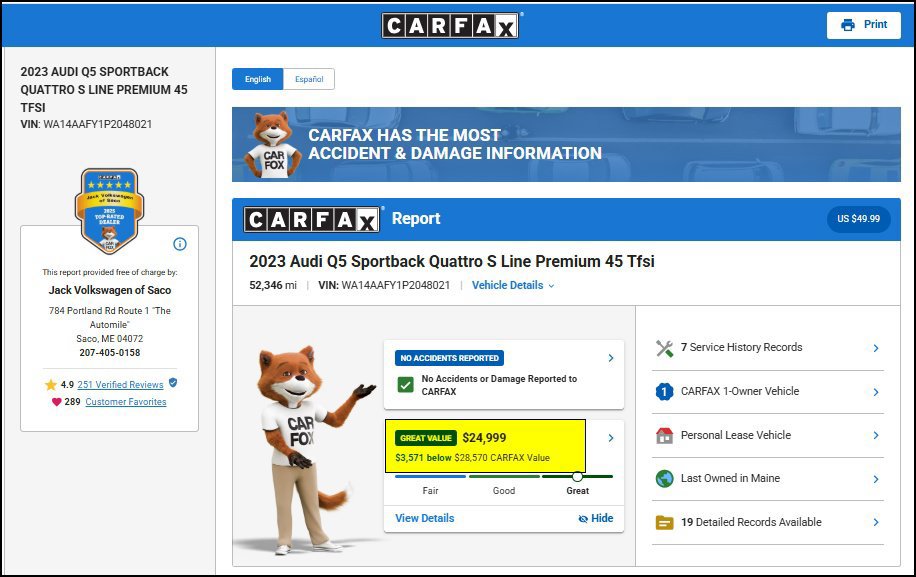Click the 1-Owner blue badge icon
916x577 pixels.
pos(665,391)
